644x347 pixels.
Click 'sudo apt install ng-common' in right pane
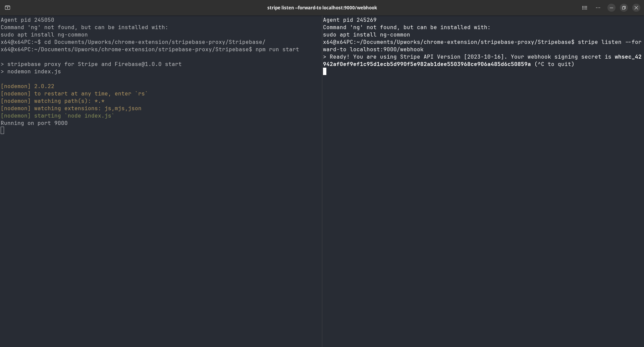367,35
